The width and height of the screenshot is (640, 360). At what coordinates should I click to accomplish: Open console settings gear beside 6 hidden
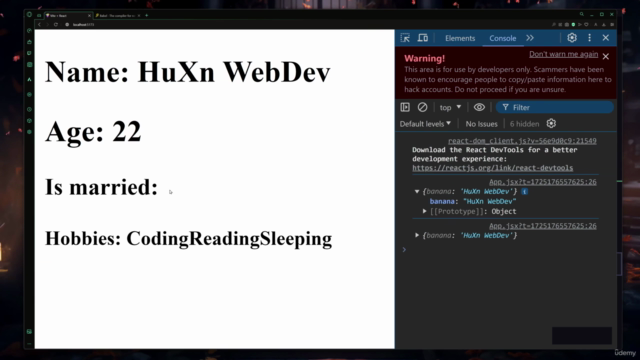point(551,123)
